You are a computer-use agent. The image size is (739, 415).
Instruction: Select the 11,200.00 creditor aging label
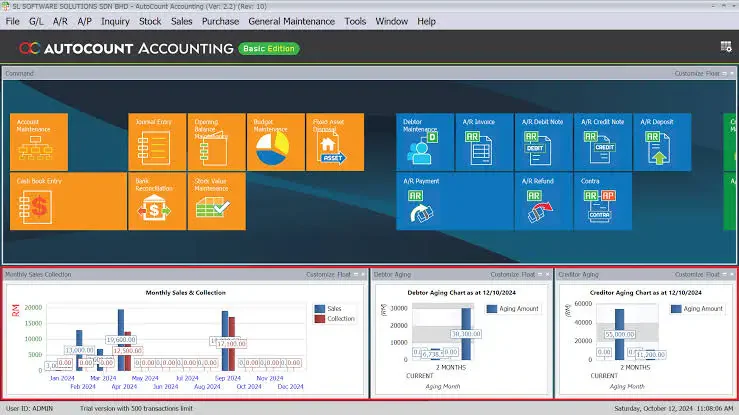click(x=650, y=355)
